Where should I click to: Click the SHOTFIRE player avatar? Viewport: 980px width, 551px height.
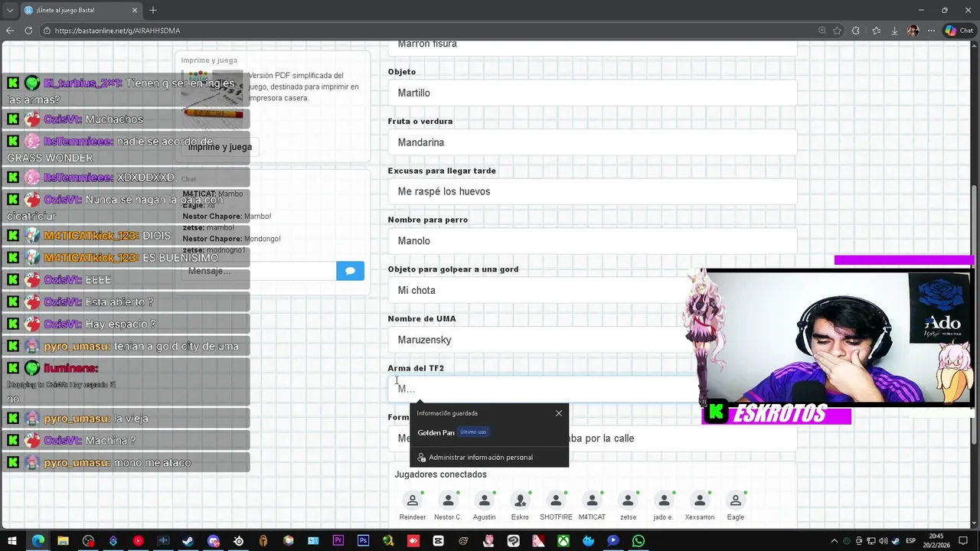coord(556,500)
